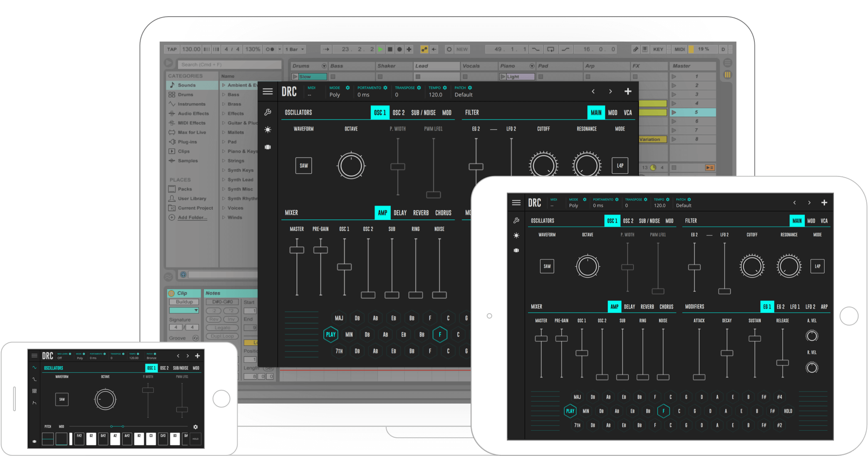Viewport: 868px width, 456px height.
Task: Toggle the SAW waveform button on tablet
Action: (547, 266)
